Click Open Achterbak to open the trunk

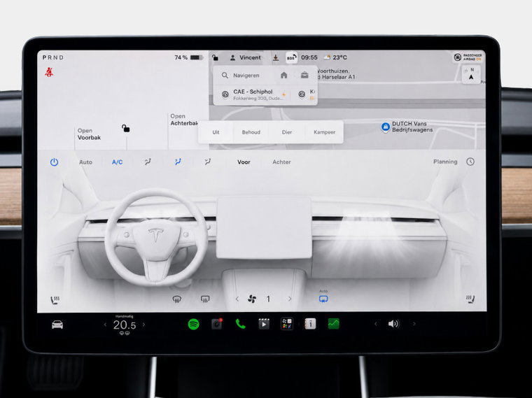(184, 120)
